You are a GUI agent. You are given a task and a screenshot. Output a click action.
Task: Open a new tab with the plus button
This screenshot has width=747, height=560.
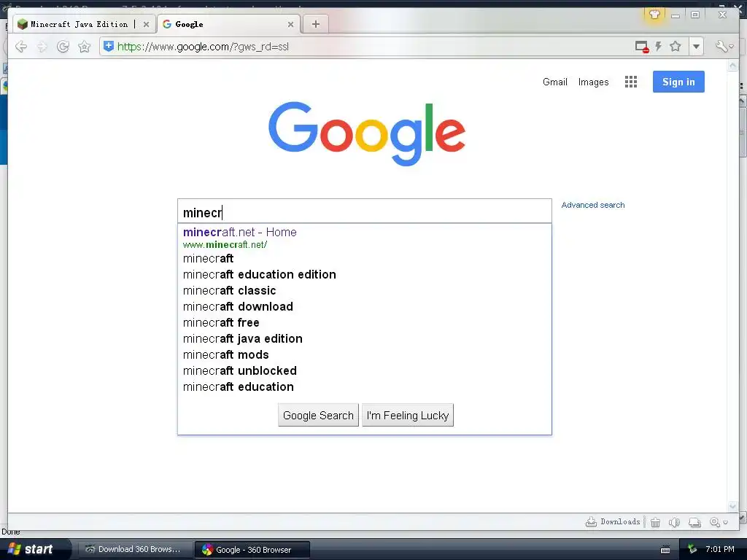coord(315,24)
